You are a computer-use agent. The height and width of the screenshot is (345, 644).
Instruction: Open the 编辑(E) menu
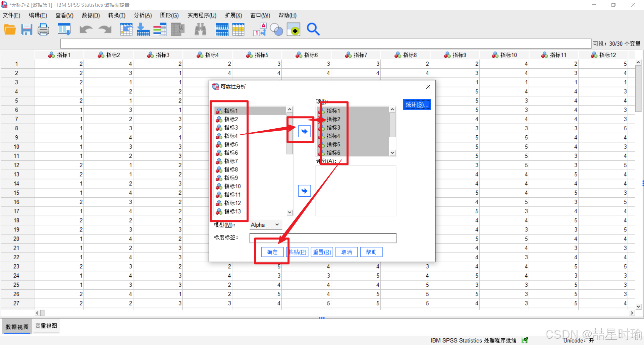[x=38, y=15]
